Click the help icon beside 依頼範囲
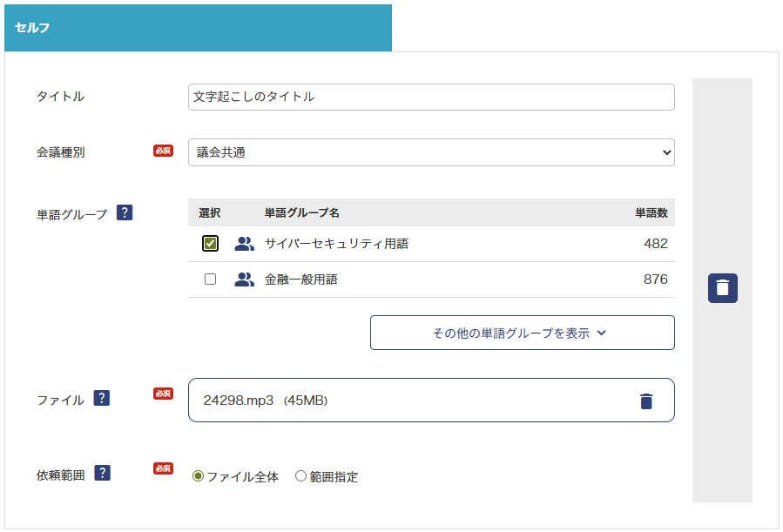The height and width of the screenshot is (532, 783). (x=103, y=474)
